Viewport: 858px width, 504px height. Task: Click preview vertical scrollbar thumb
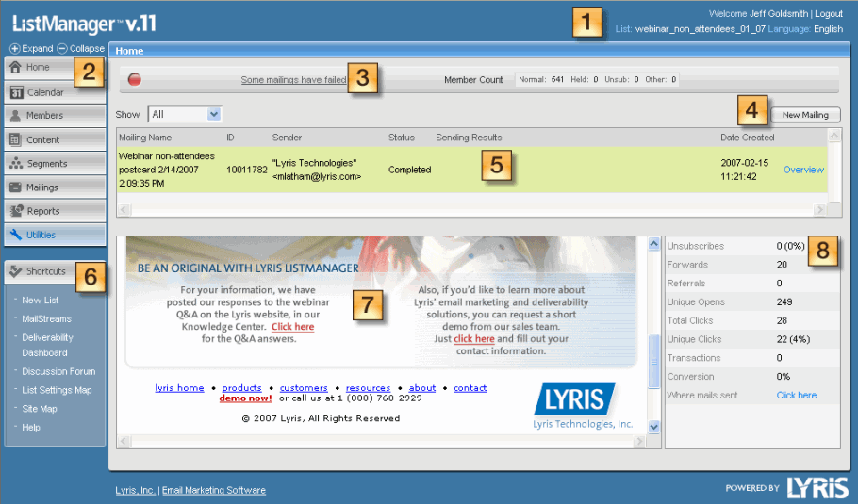[654, 361]
